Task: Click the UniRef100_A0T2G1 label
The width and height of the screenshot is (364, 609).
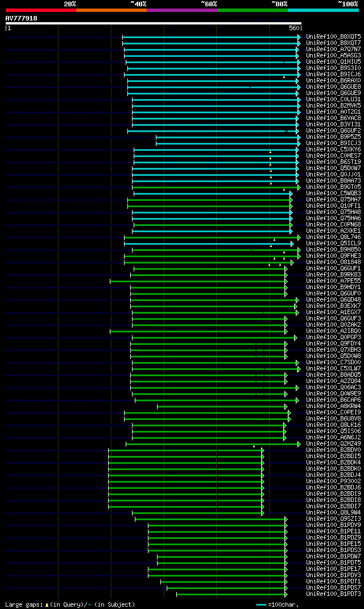Action: tap(333, 112)
